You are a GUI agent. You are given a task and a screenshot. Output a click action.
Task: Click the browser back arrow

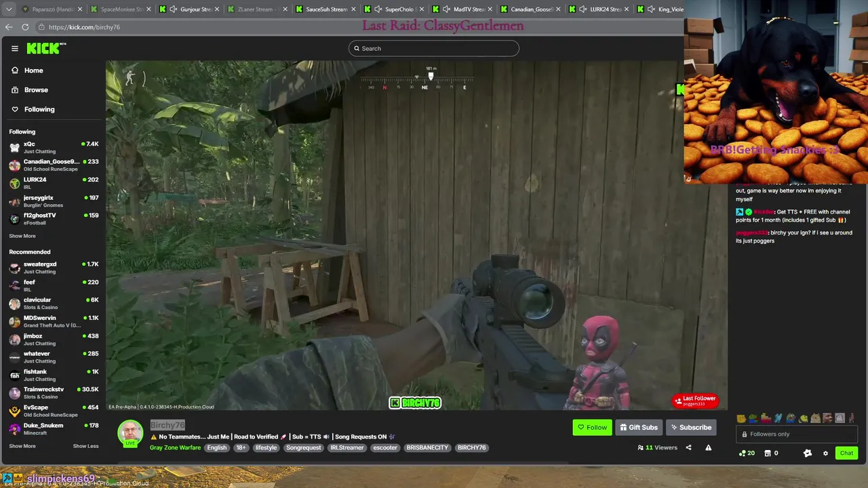pos(9,27)
